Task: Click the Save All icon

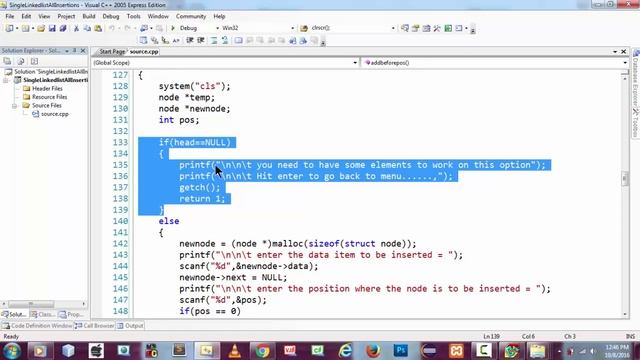Action: click(63, 28)
